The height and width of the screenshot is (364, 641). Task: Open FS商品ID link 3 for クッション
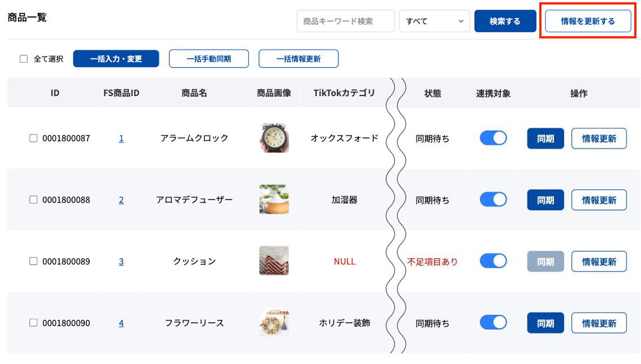[121, 261]
